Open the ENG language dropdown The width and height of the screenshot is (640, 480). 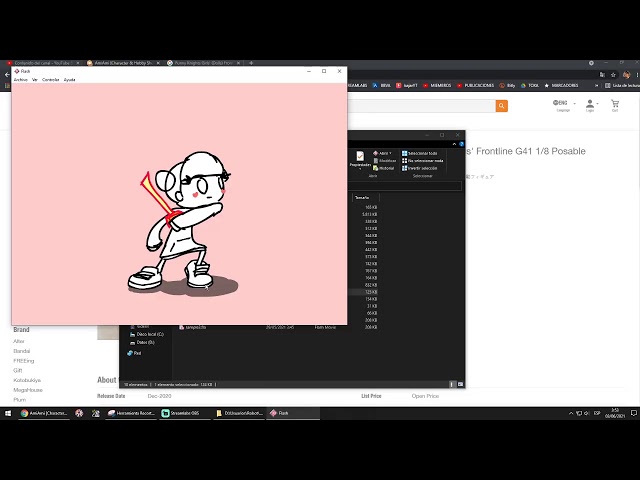click(x=564, y=105)
